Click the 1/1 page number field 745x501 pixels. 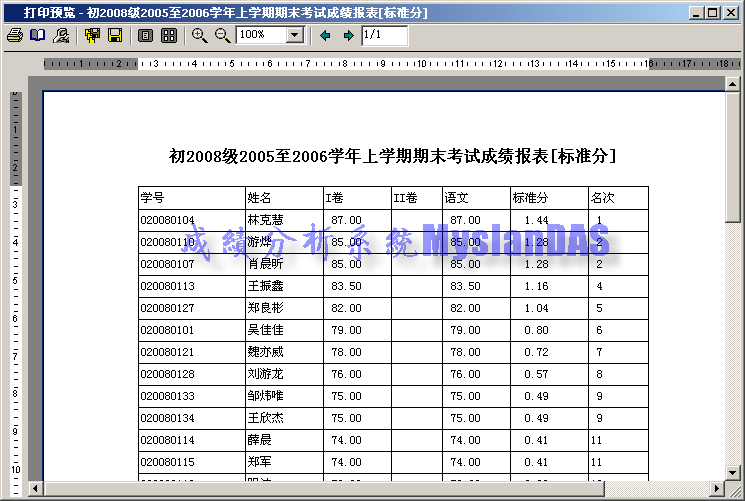(x=384, y=36)
